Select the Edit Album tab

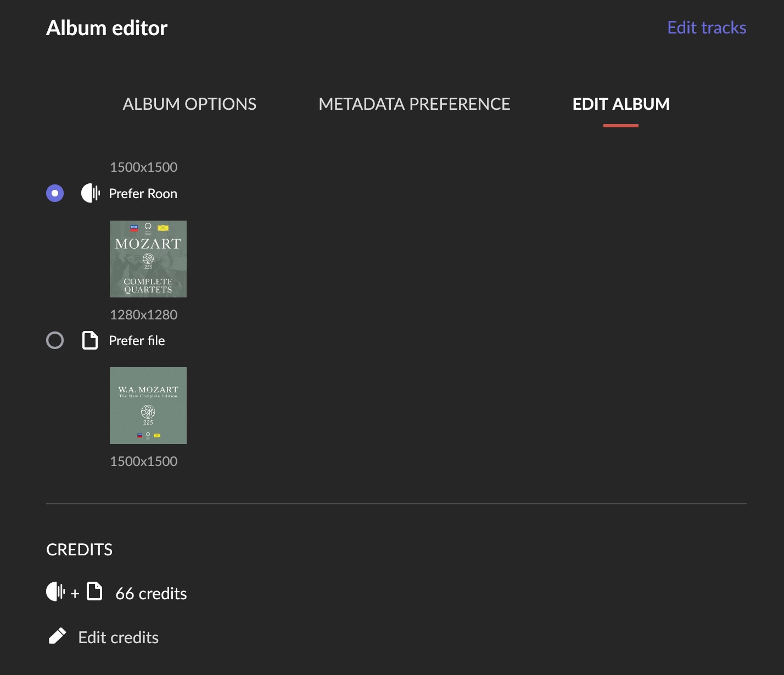(621, 104)
